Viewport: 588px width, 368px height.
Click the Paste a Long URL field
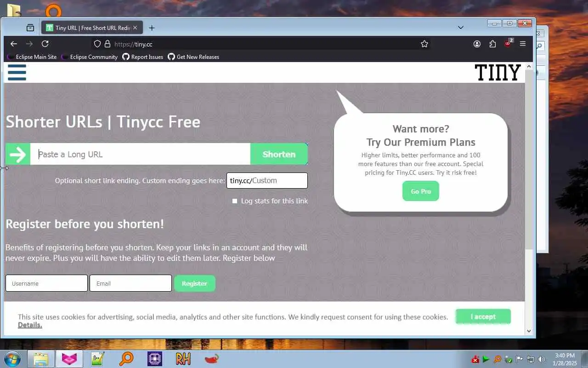point(140,154)
